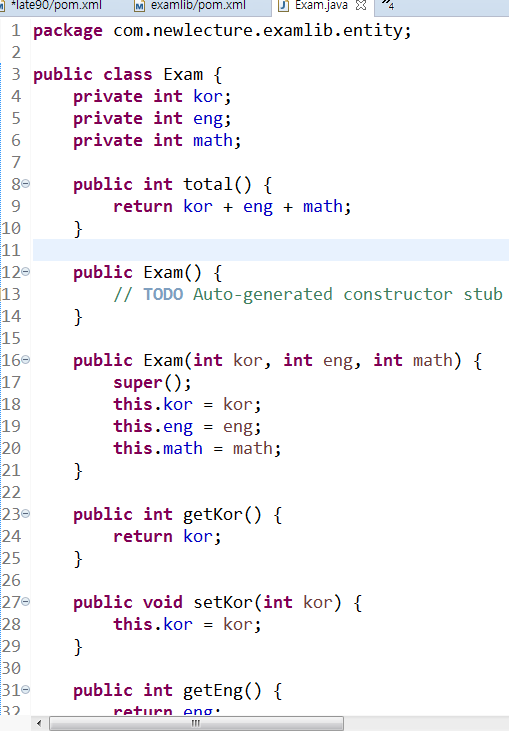Click the horizontal scrollbar left arrow
This screenshot has width=509, height=731.
tap(39, 724)
